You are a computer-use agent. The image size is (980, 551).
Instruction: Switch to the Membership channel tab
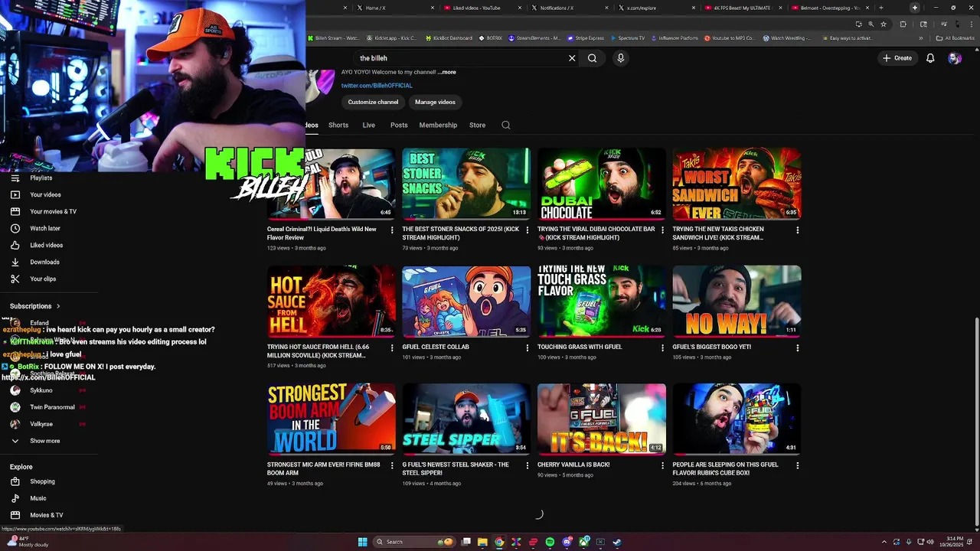click(438, 125)
